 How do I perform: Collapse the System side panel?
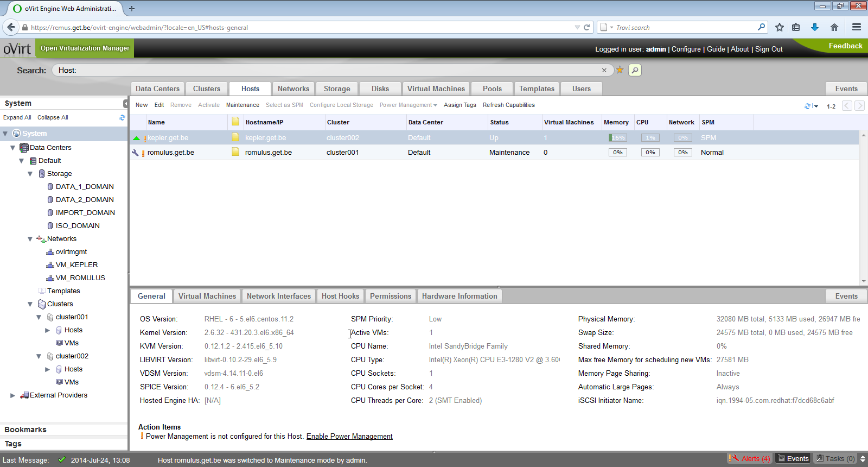[125, 103]
